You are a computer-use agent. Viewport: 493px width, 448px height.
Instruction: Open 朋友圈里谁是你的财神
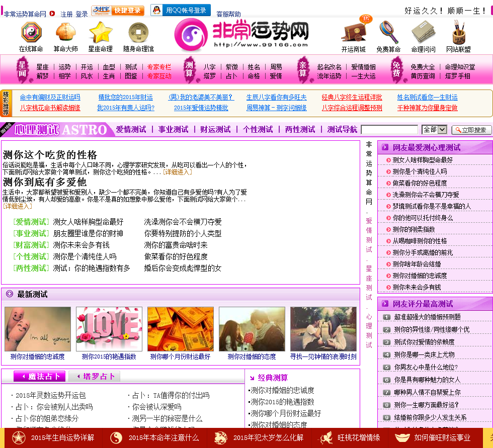point(88,233)
